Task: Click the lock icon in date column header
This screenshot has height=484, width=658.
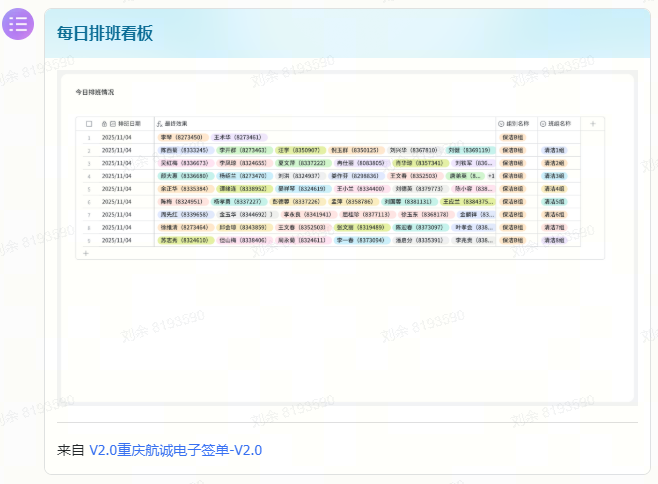Action: (104, 123)
